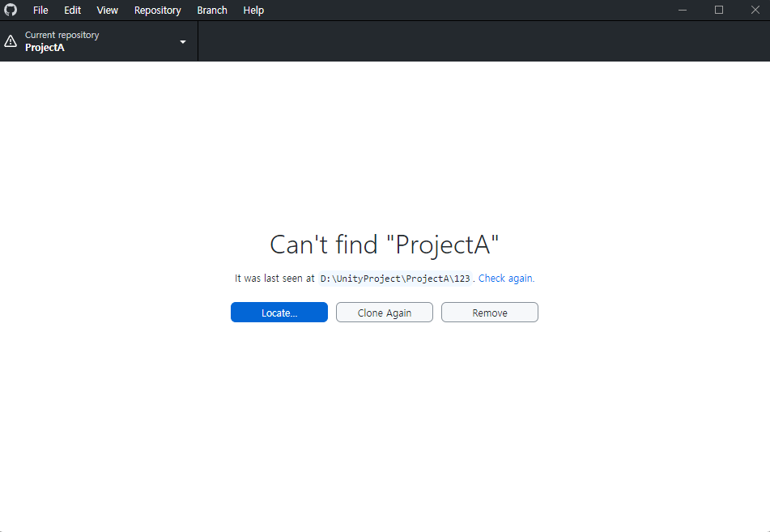770x532 pixels.
Task: Open the Help menu
Action: [x=253, y=10]
